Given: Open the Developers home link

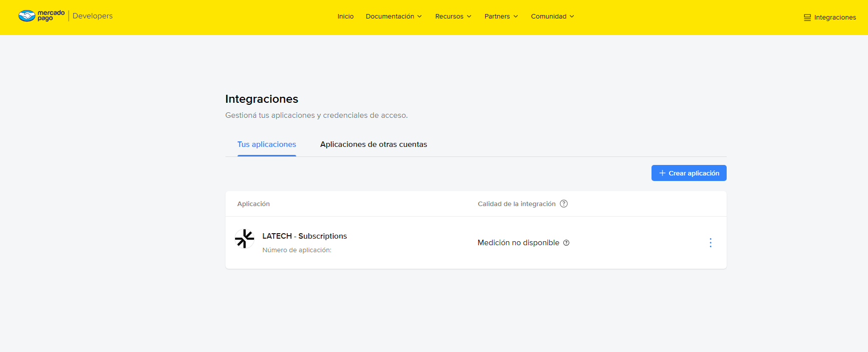Looking at the screenshot, I should click(93, 16).
